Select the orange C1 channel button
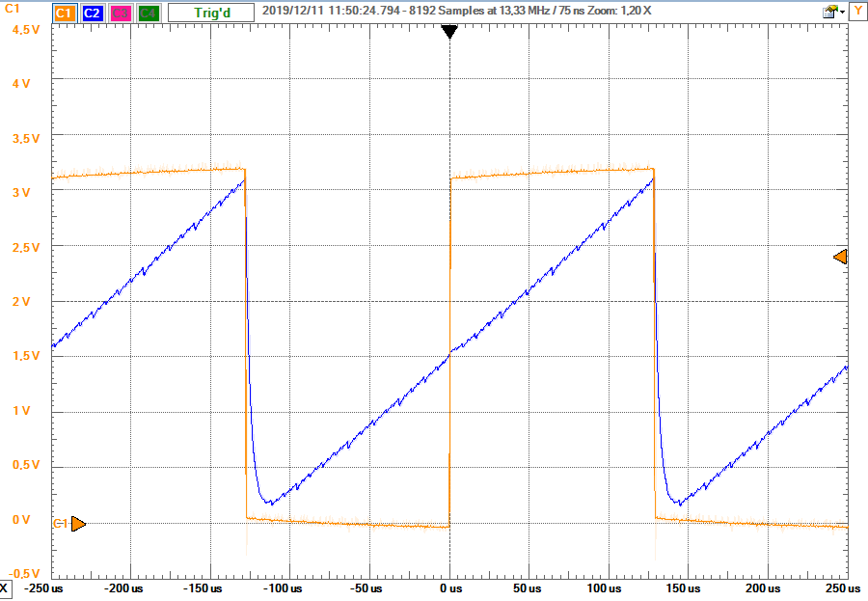This screenshot has width=868, height=601. [65, 14]
